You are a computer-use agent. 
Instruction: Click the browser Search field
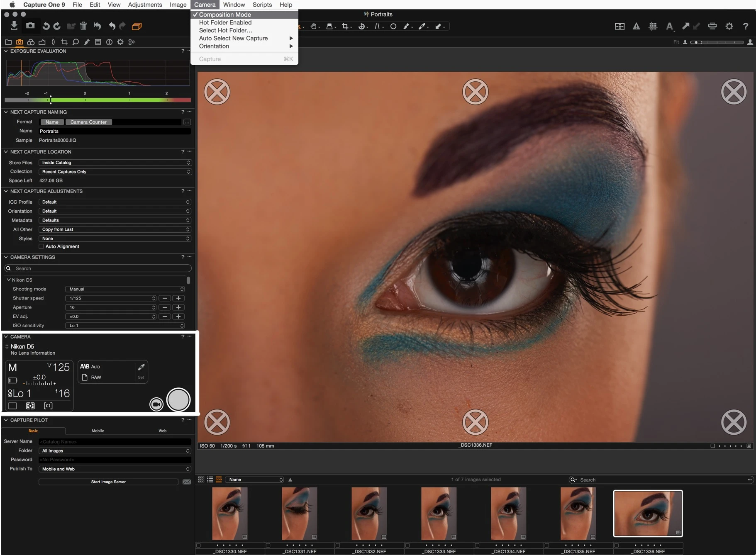(661, 480)
